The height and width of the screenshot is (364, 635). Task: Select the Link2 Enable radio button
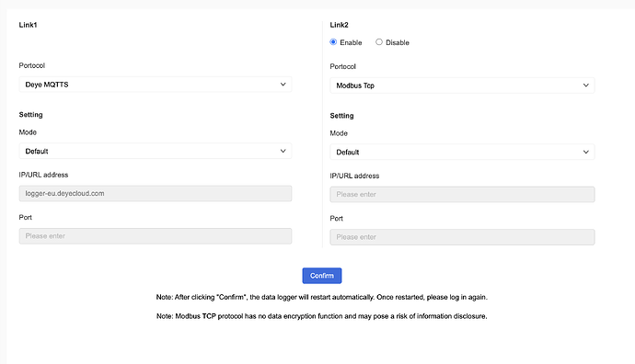333,42
